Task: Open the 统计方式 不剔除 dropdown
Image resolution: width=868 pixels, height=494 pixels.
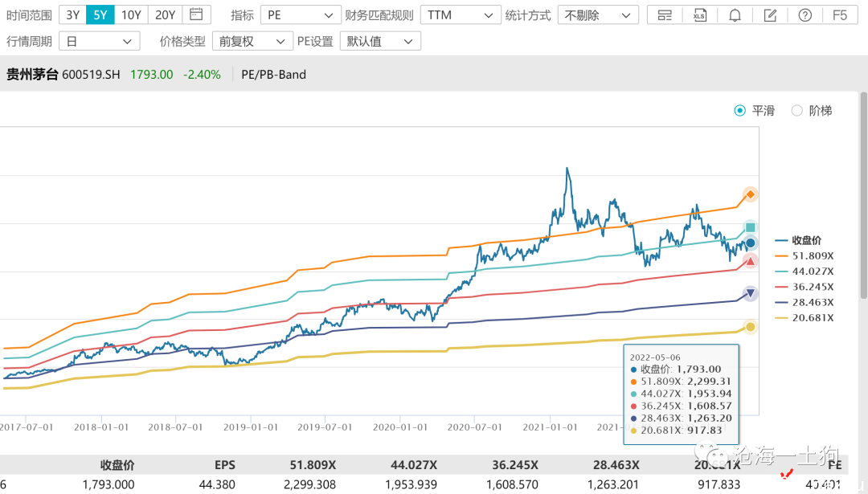Action: (x=598, y=15)
